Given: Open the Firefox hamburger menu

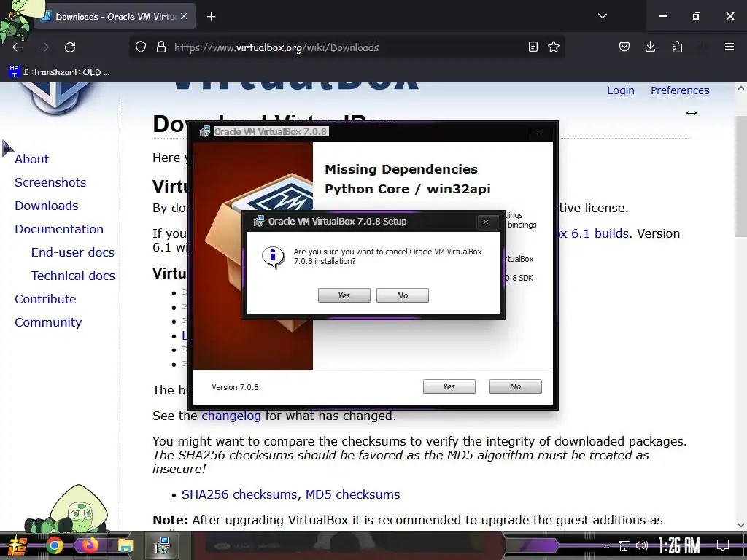Looking at the screenshot, I should (729, 47).
